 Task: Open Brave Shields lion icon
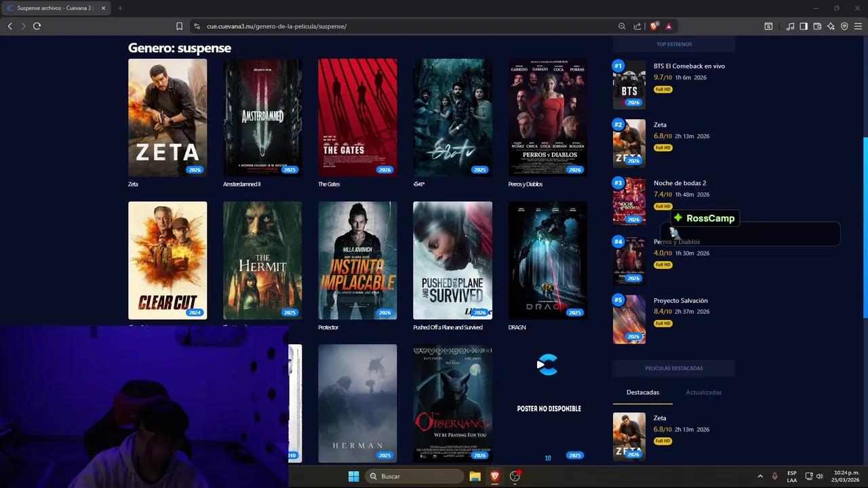pos(654,26)
